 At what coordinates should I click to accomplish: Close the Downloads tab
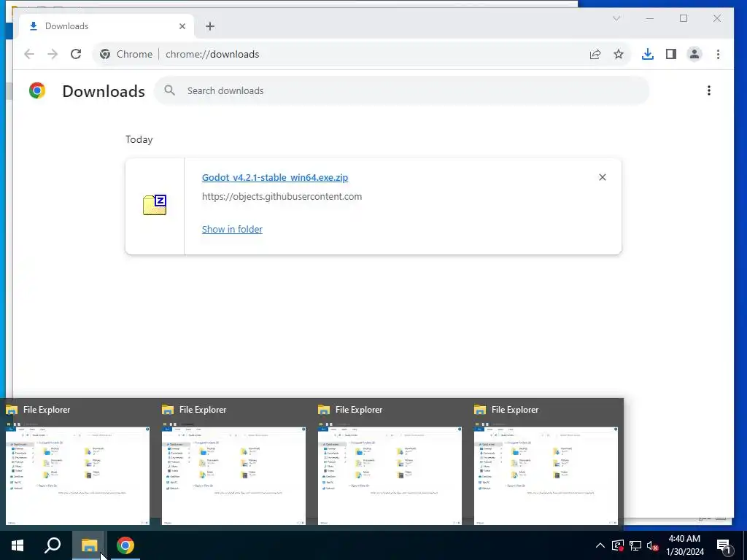(182, 26)
